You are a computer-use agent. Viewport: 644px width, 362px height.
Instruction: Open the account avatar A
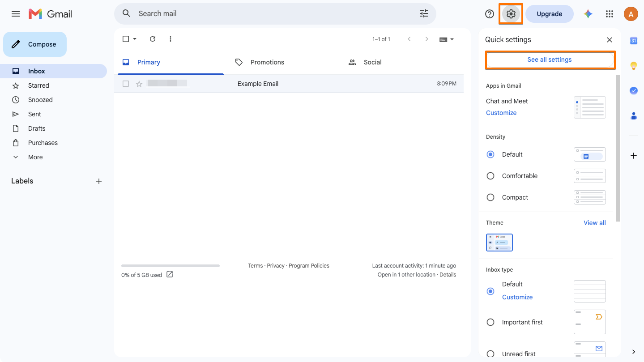pos(631,14)
